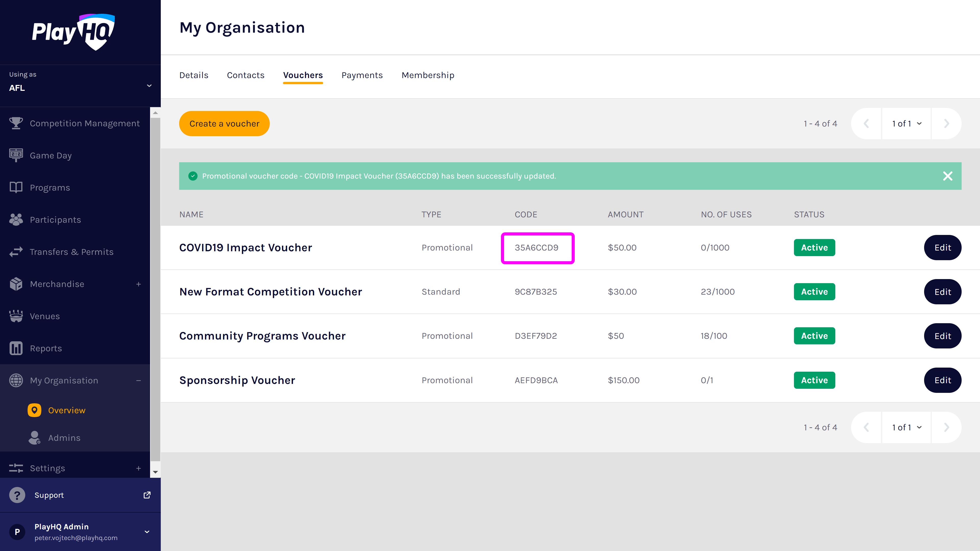
Task: Open Admins in the sidebar
Action: tap(64, 438)
